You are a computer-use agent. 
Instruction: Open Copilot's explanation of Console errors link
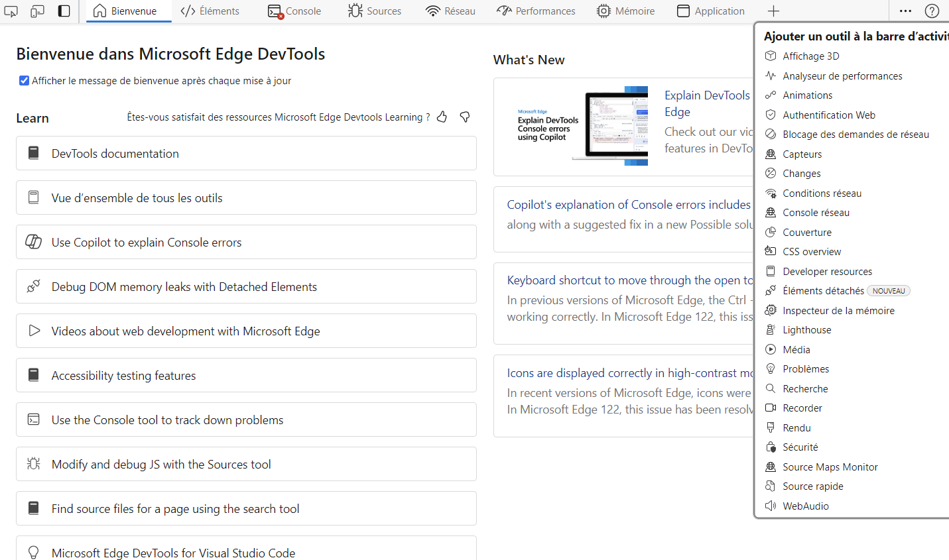click(630, 205)
